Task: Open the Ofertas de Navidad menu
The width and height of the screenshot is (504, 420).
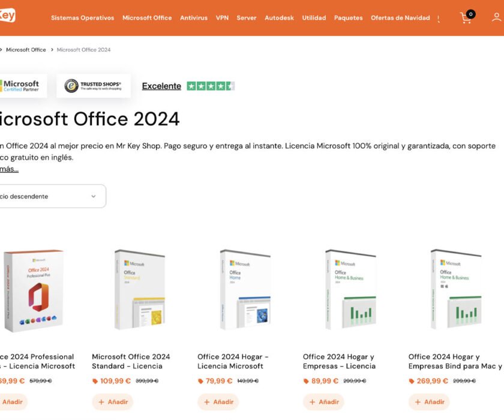Action: (x=400, y=18)
